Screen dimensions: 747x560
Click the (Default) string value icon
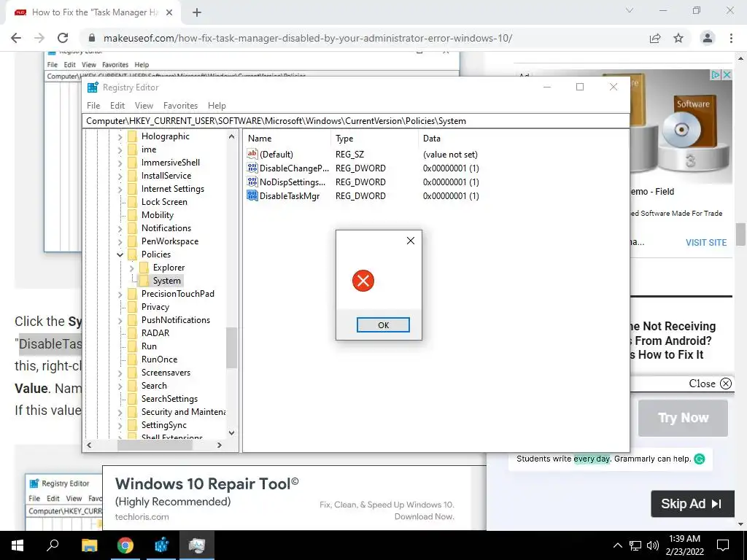252,154
